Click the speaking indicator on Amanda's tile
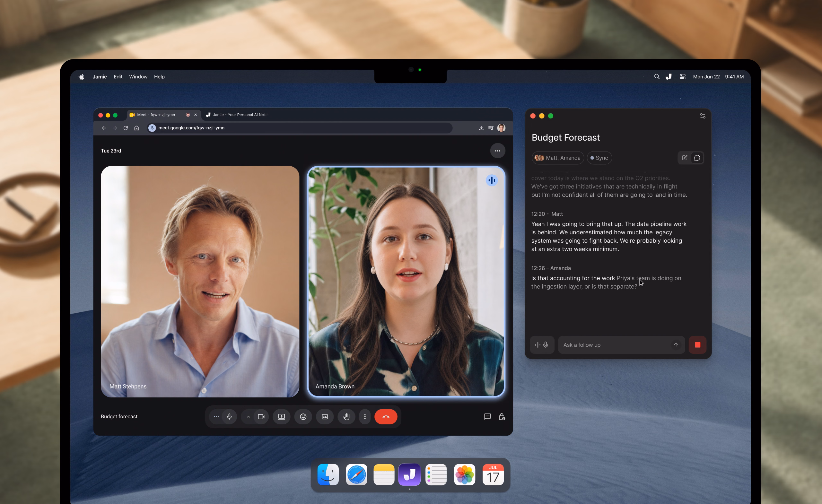This screenshot has width=822, height=504. 491,180
